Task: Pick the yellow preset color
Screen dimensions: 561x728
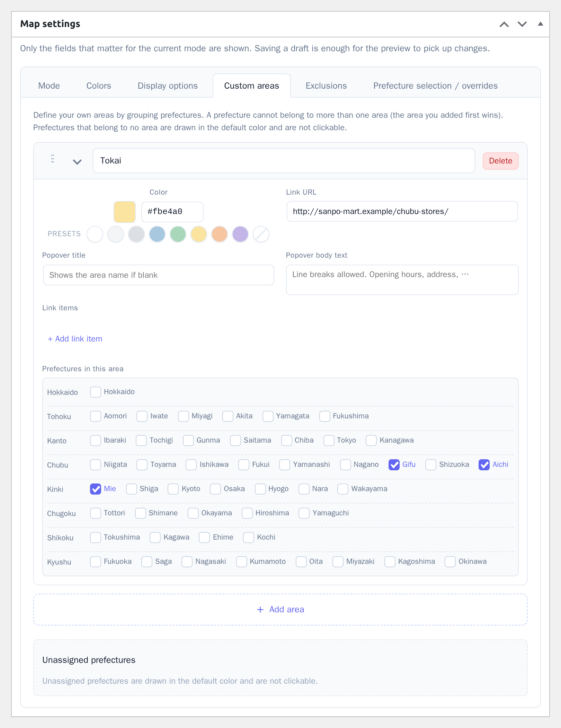Action: pos(199,234)
